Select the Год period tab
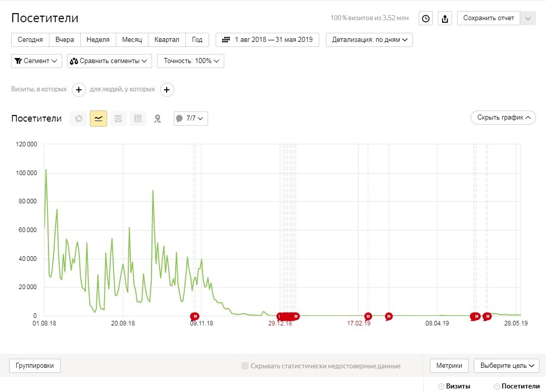The image size is (546, 392). click(x=197, y=40)
